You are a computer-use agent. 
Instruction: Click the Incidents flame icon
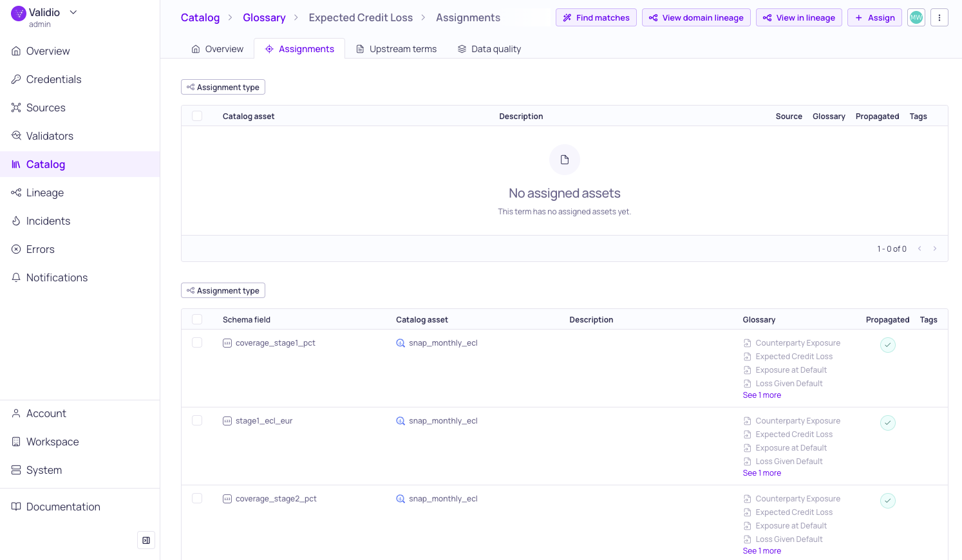16,221
